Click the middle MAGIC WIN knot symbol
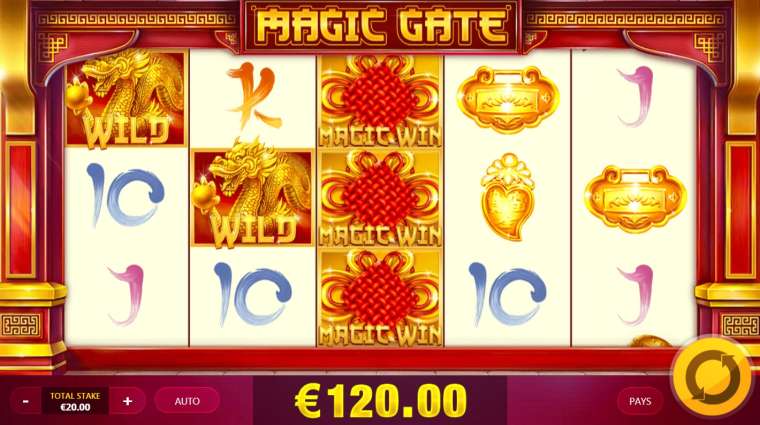Image resolution: width=760 pixels, height=425 pixels. click(380, 198)
